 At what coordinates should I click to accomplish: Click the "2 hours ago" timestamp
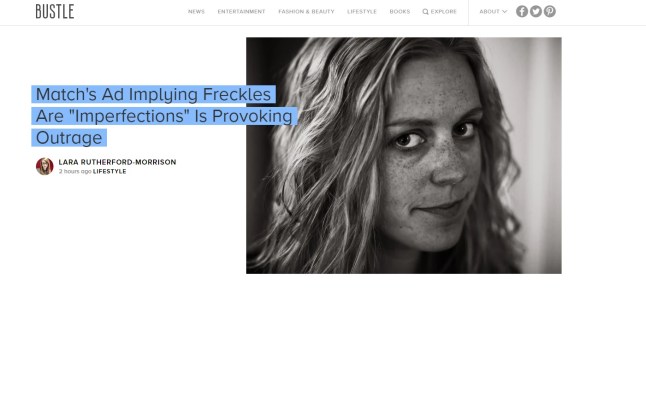75,171
